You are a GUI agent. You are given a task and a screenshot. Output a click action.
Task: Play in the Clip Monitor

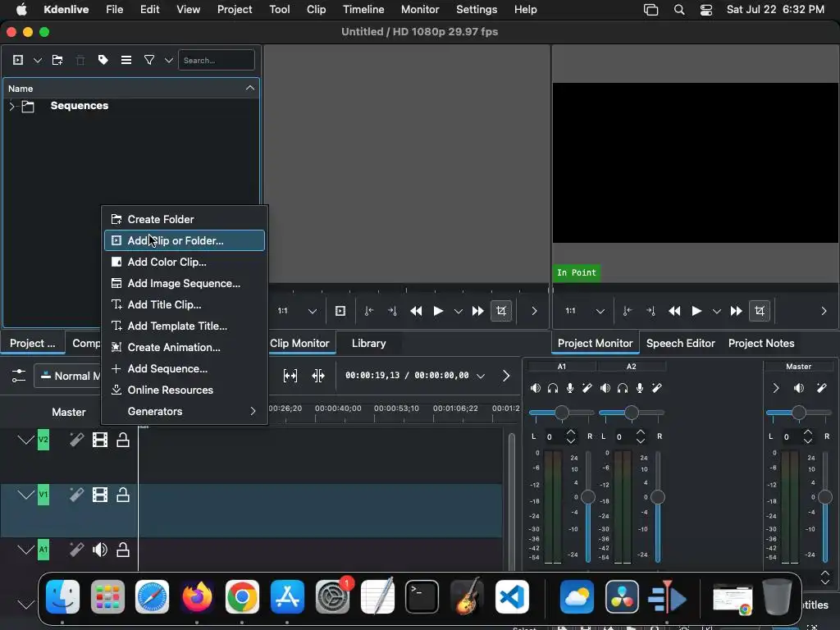coord(438,311)
